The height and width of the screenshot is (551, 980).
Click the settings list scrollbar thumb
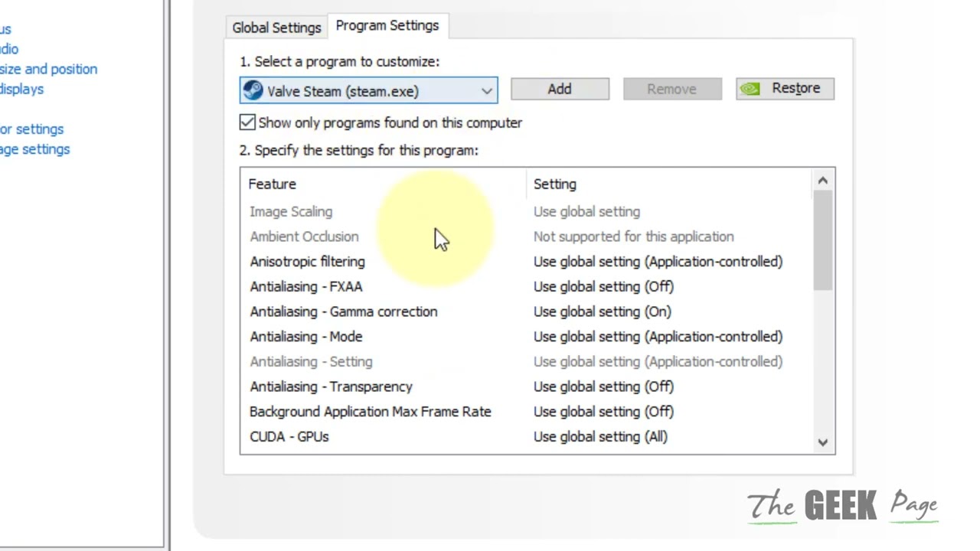tap(823, 240)
